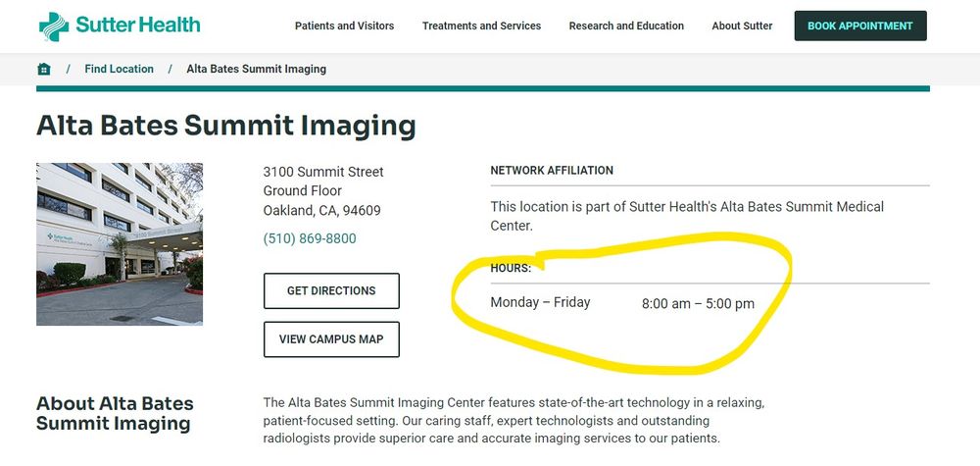The image size is (980, 466).
Task: Open the hospital building photo
Action: click(x=120, y=243)
